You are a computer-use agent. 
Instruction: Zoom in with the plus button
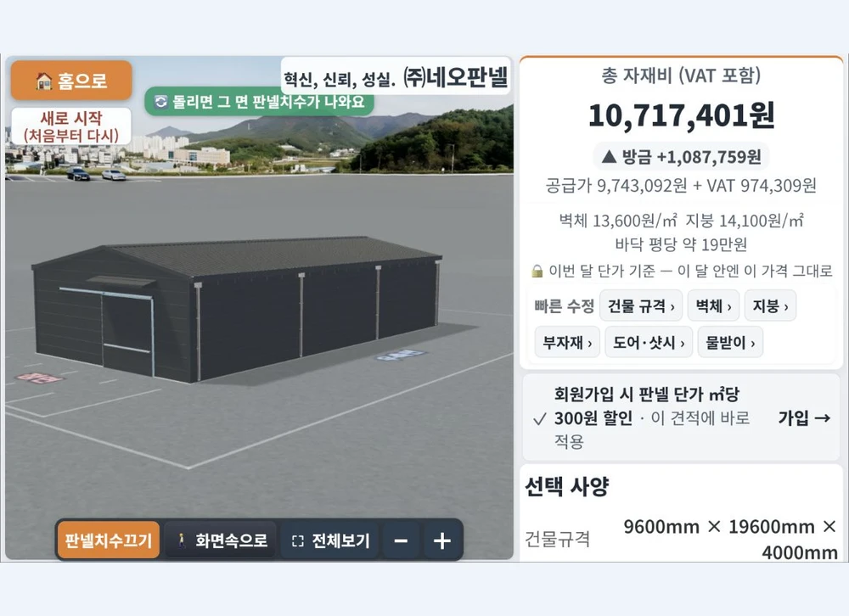pyautogui.click(x=441, y=540)
